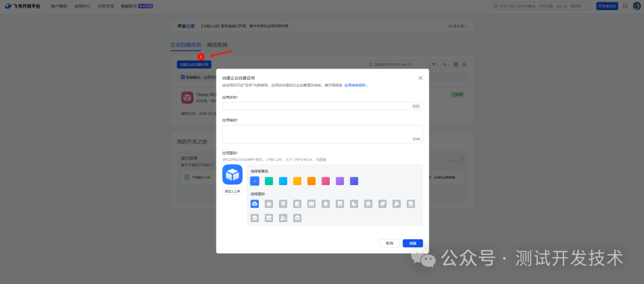Pick the wrench app icon option

[x=397, y=204]
